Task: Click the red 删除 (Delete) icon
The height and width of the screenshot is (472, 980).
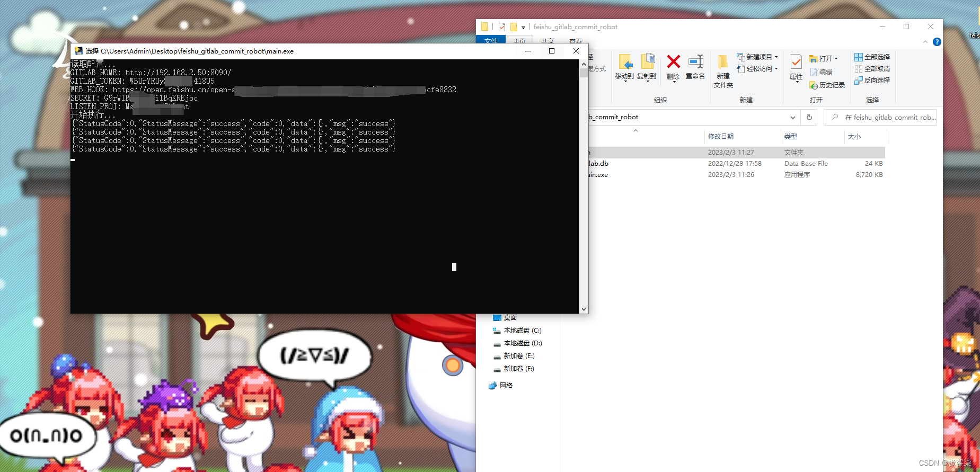Action: 673,67
